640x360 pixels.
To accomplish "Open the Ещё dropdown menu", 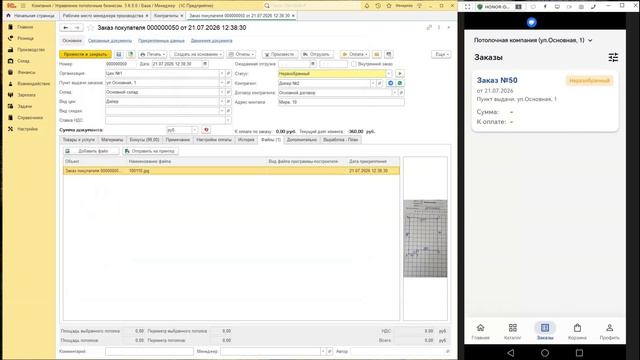I will (441, 54).
